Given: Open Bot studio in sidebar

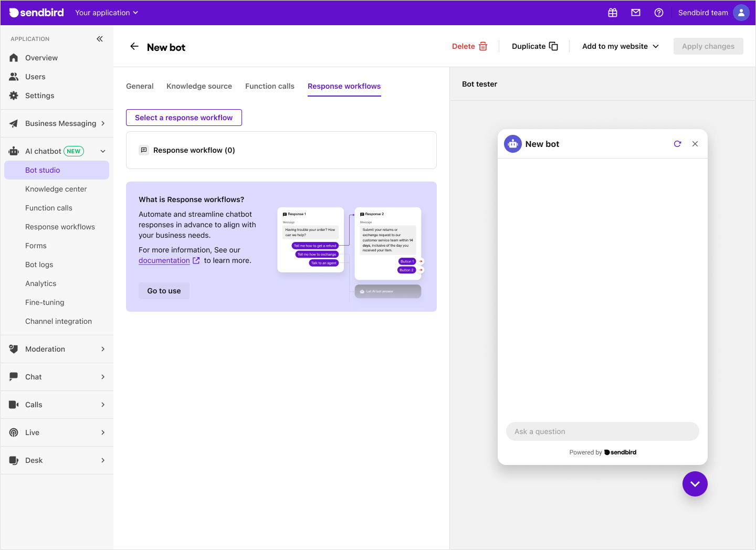Looking at the screenshot, I should coord(57,170).
